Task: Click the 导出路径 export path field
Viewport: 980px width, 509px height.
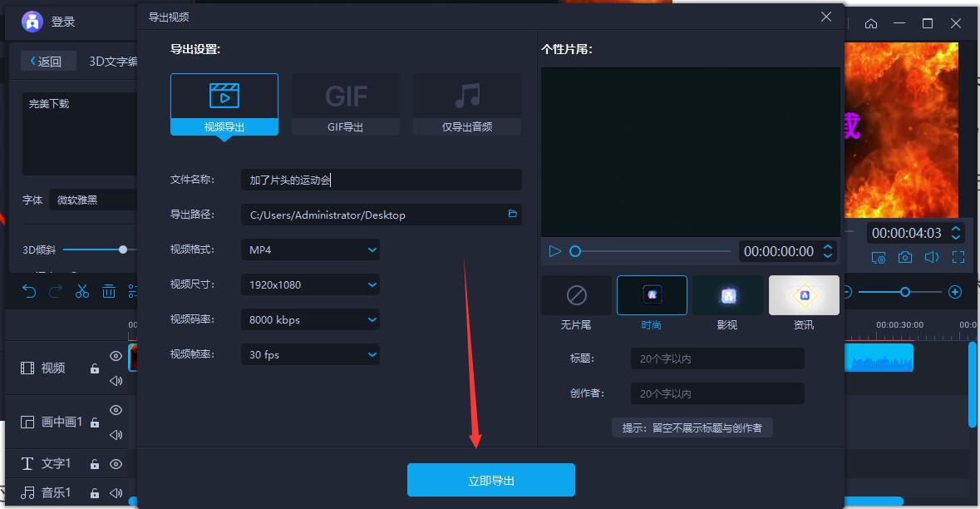Action: [x=382, y=215]
